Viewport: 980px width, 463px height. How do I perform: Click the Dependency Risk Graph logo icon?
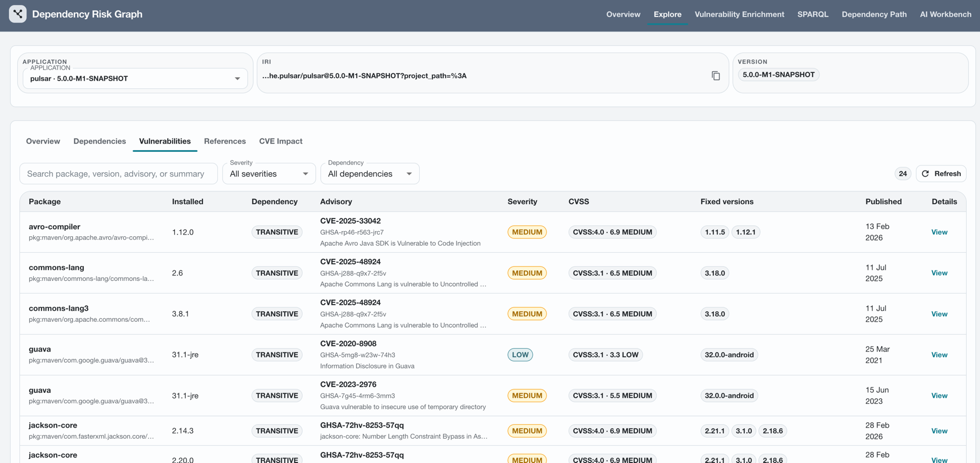coord(18,14)
